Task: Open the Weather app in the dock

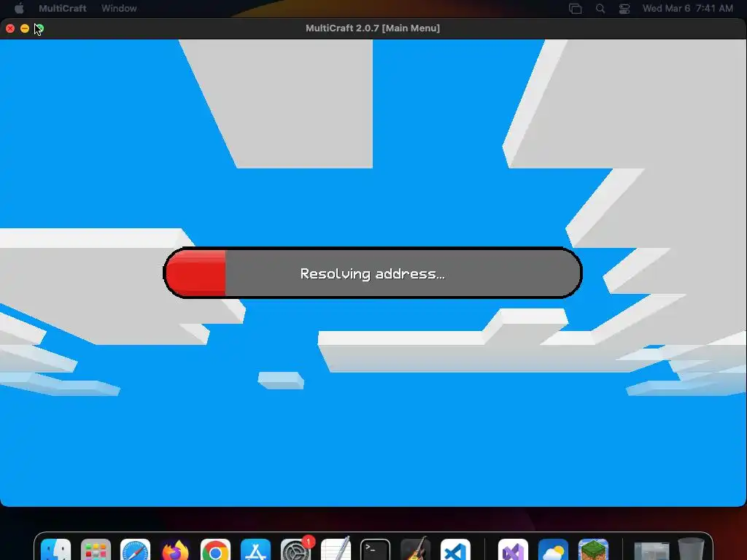Action: pos(553,551)
